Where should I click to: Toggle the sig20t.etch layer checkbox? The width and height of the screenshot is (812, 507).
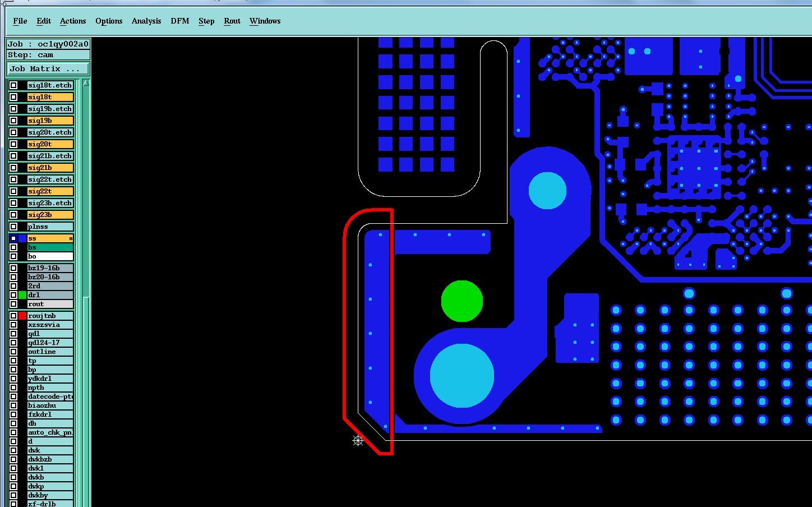click(13, 132)
